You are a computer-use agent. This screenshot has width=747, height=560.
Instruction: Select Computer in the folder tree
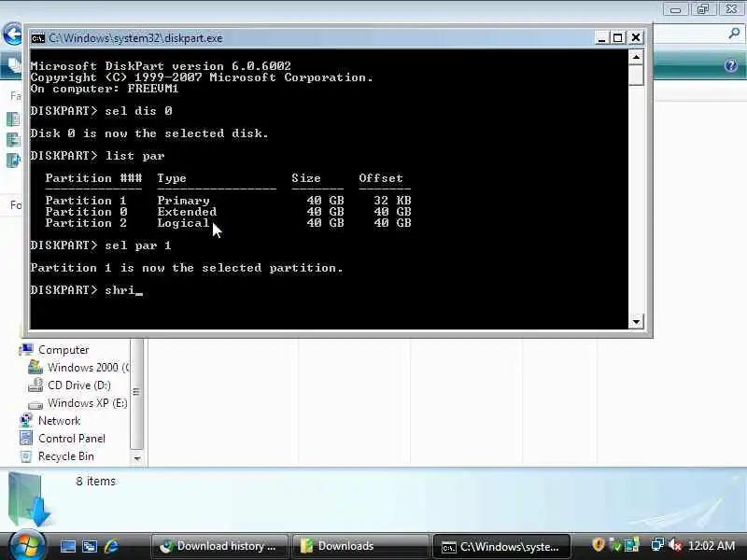click(x=63, y=349)
